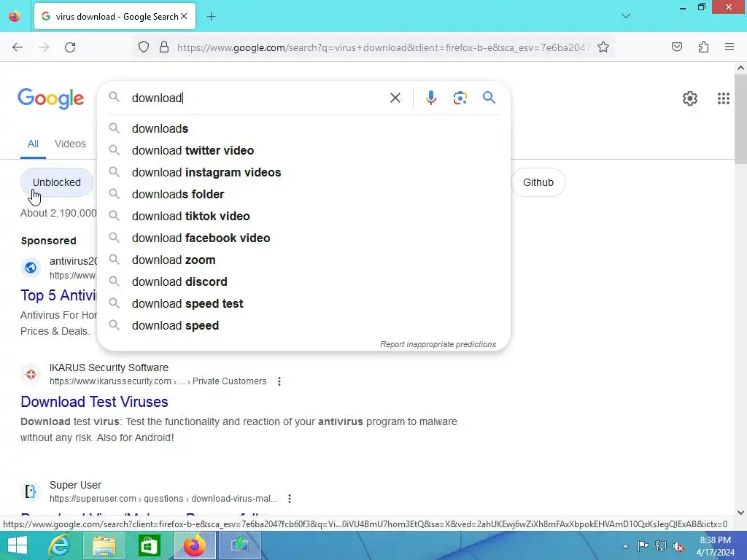This screenshot has width=747, height=560.
Task: Click the Super User favicon
Action: pos(31,491)
